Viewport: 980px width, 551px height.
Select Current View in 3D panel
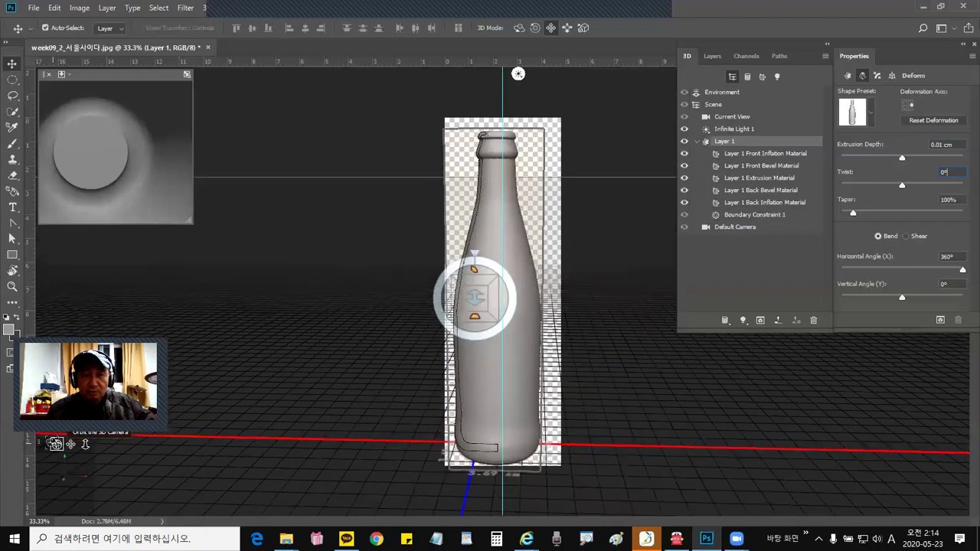click(x=732, y=116)
